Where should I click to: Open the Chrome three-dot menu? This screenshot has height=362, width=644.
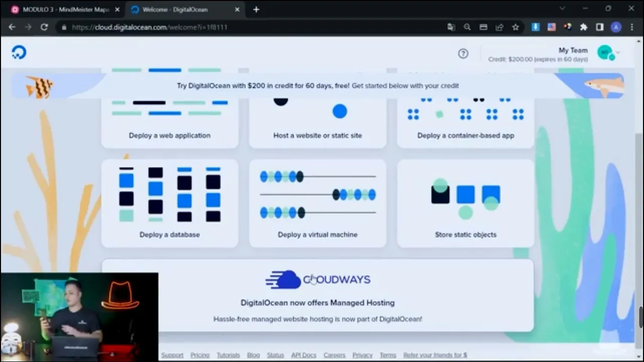632,27
